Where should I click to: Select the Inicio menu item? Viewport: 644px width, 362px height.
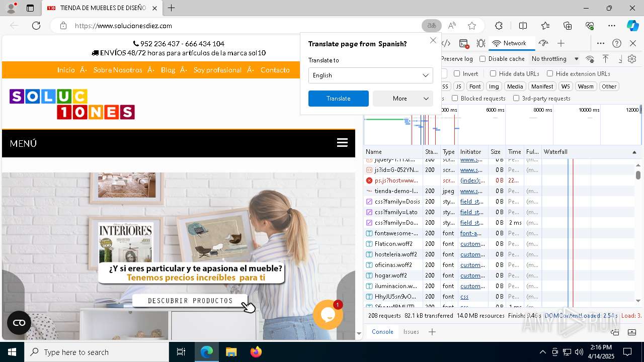(x=66, y=70)
